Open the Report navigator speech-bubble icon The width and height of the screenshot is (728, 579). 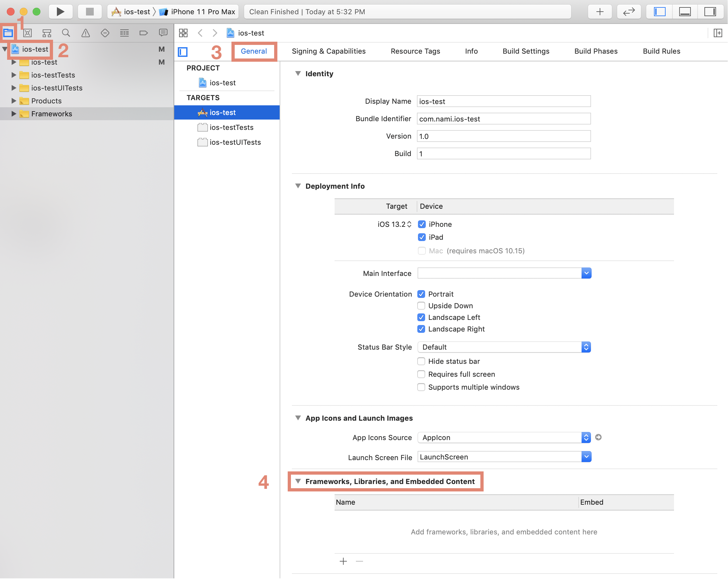163,33
